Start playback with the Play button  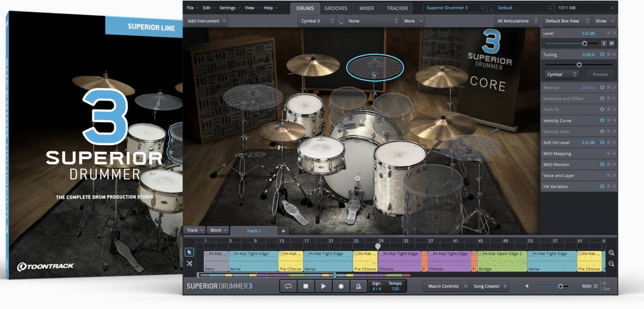point(323,286)
